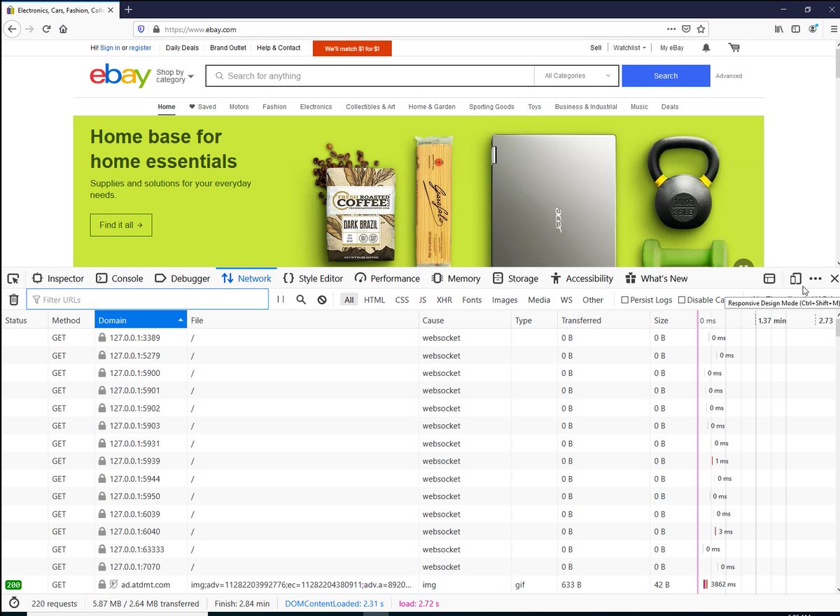Toggle Responsive Design Mode icon
The height and width of the screenshot is (616, 840).
[795, 279]
